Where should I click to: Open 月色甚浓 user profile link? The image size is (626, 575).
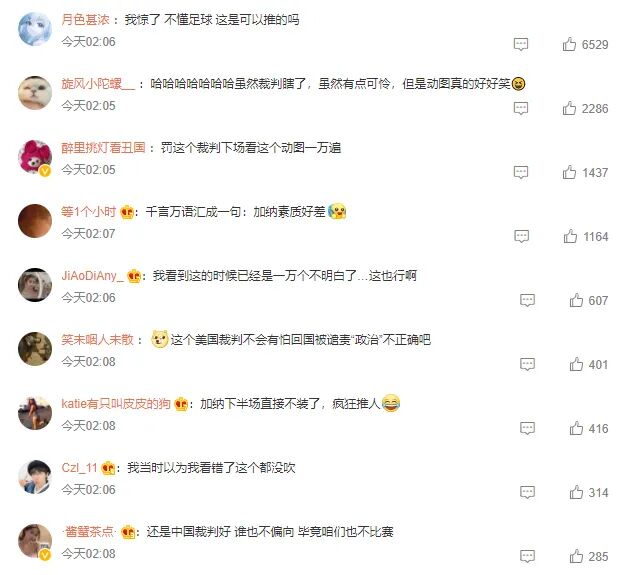point(85,20)
